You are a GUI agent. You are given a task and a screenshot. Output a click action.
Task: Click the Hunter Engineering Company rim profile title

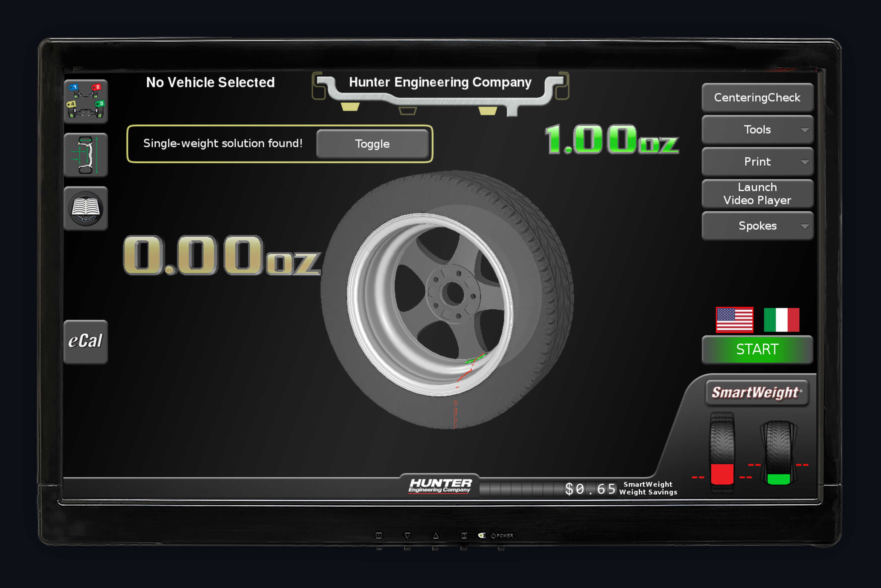coord(440,82)
